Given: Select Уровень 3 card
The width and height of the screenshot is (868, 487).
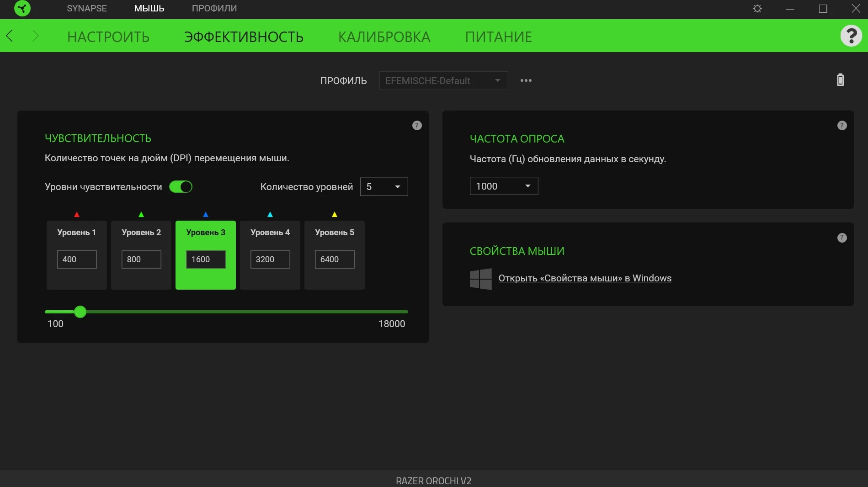Looking at the screenshot, I should click(x=206, y=255).
